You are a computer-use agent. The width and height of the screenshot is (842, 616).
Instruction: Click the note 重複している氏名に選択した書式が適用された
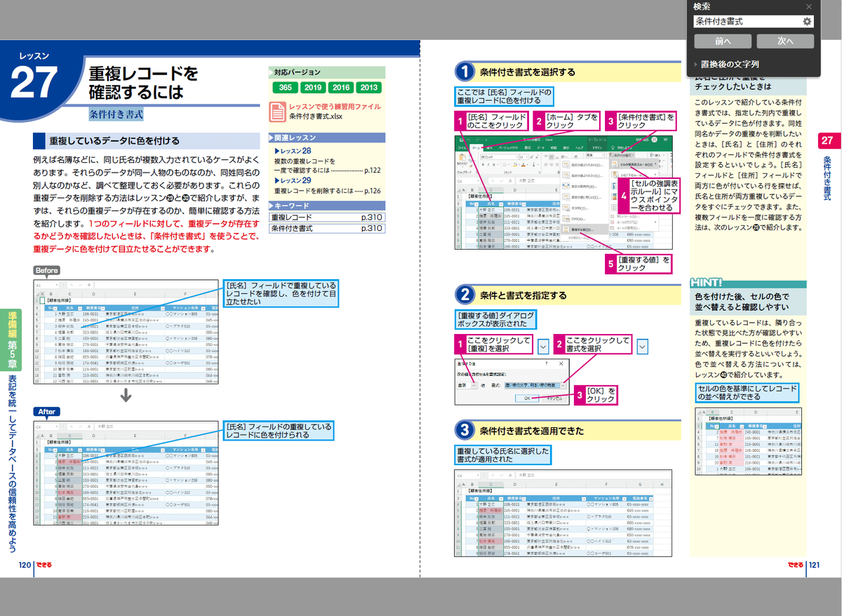(x=503, y=455)
